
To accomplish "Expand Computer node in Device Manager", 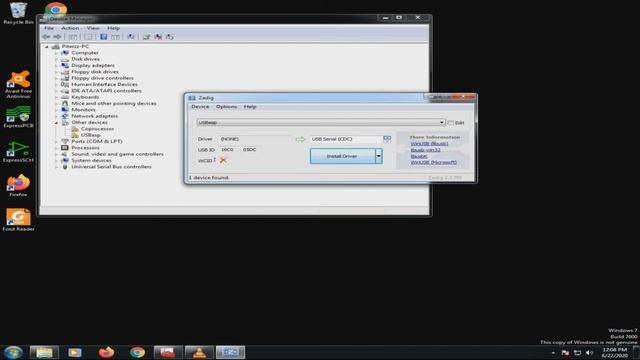I will click(57, 53).
